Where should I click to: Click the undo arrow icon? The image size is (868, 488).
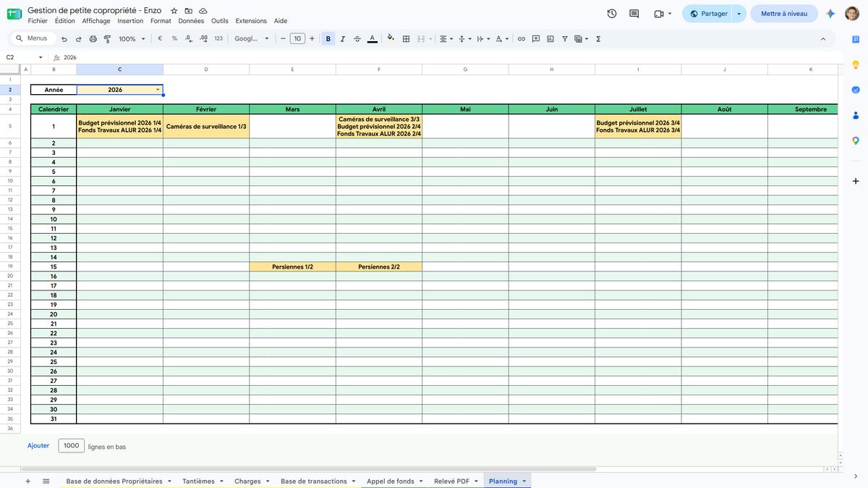64,39
